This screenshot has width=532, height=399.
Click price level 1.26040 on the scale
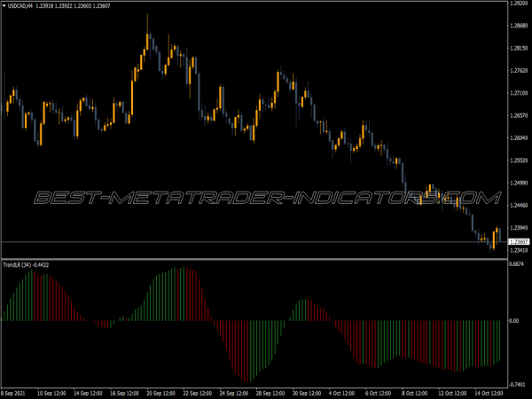pyautogui.click(x=519, y=137)
